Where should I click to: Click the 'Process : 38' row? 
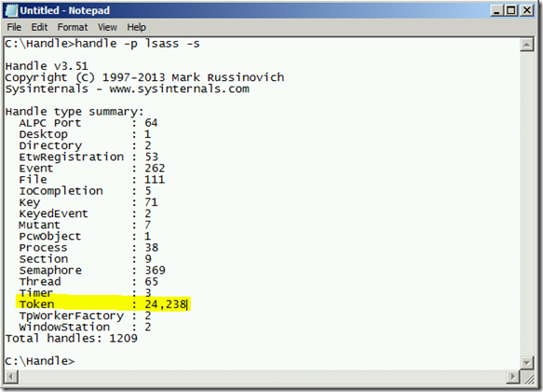pyautogui.click(x=88, y=248)
